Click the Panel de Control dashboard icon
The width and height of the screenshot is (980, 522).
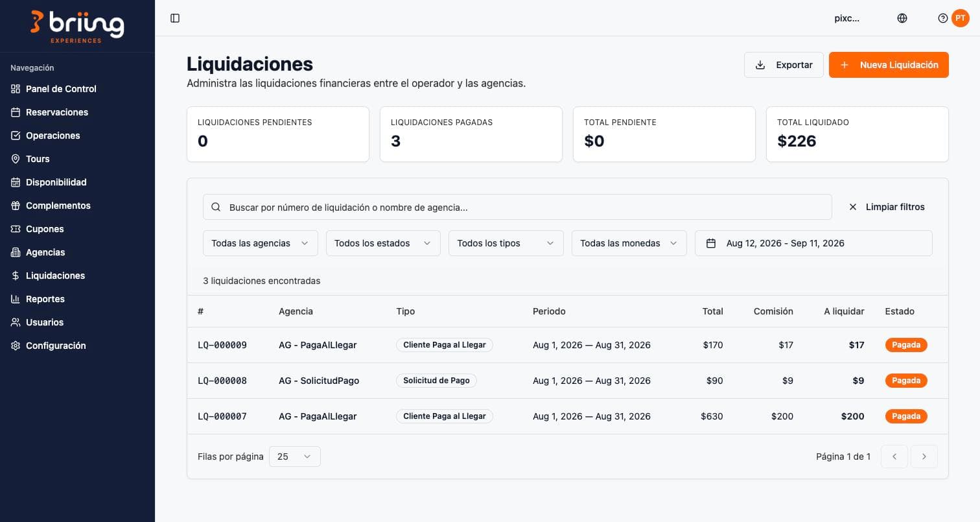pyautogui.click(x=16, y=89)
